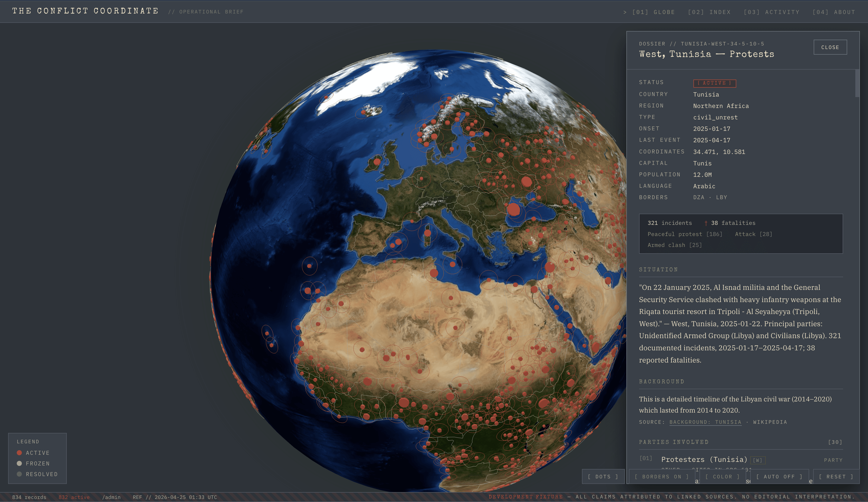The width and height of the screenshot is (868, 502).
Task: Click the RESOLVED legend entry
Action: pos(37,474)
